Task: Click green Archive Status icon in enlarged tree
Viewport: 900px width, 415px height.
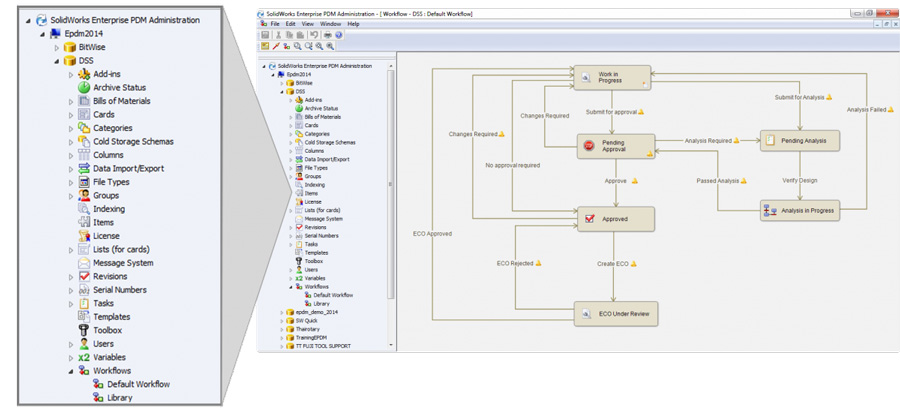Action: 84,87
